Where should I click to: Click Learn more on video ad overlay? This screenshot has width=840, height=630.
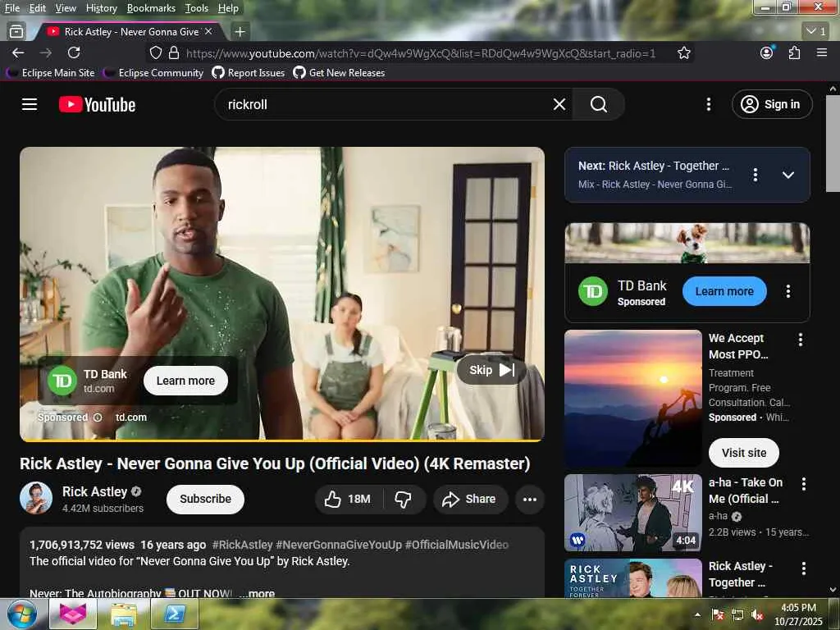(x=185, y=381)
